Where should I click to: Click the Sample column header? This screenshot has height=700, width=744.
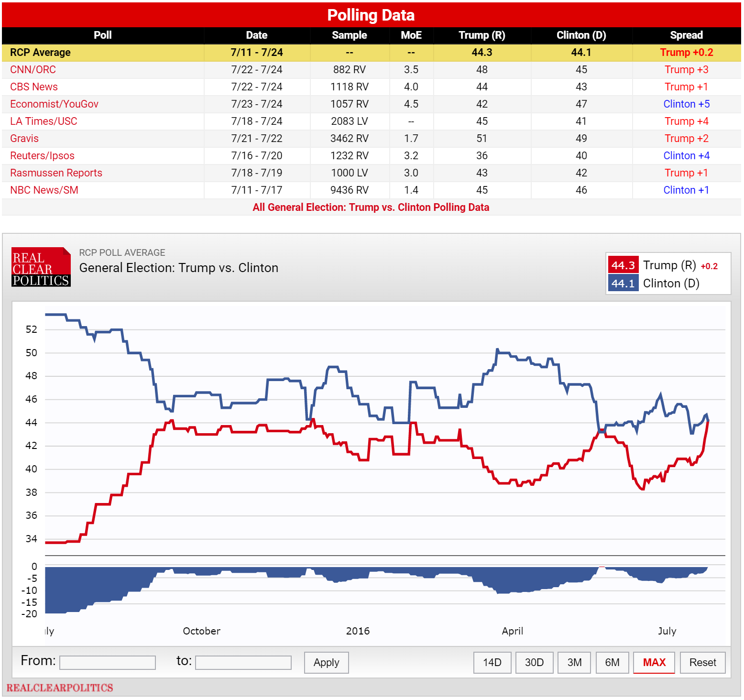[x=350, y=35]
